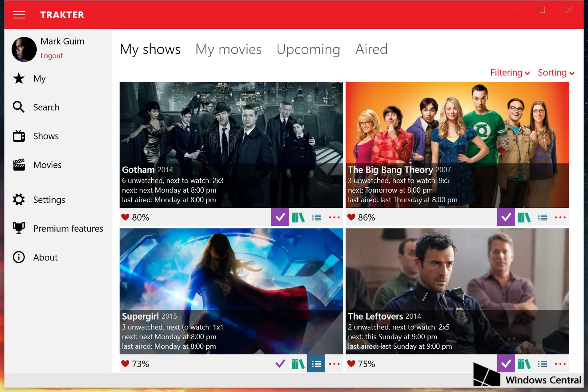Switch to the My movies tab
588x392 pixels.
[228, 49]
